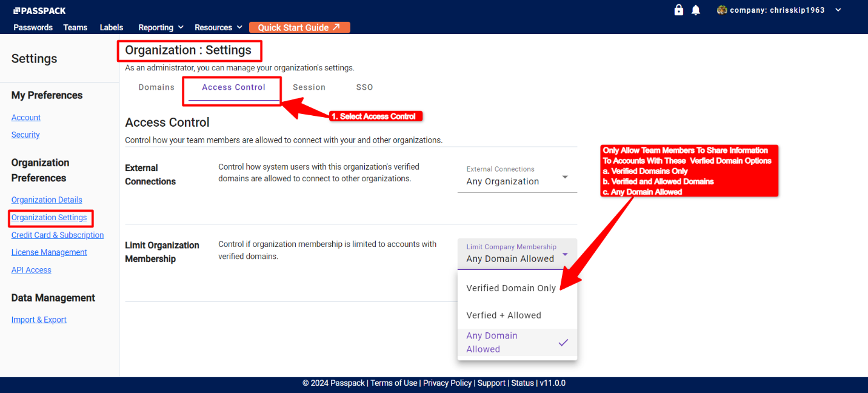Expand the Resources dropdown menu
The image size is (868, 393).
pos(218,27)
